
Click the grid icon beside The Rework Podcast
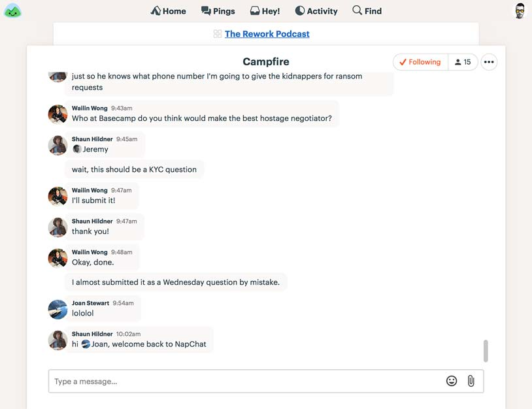pos(218,34)
